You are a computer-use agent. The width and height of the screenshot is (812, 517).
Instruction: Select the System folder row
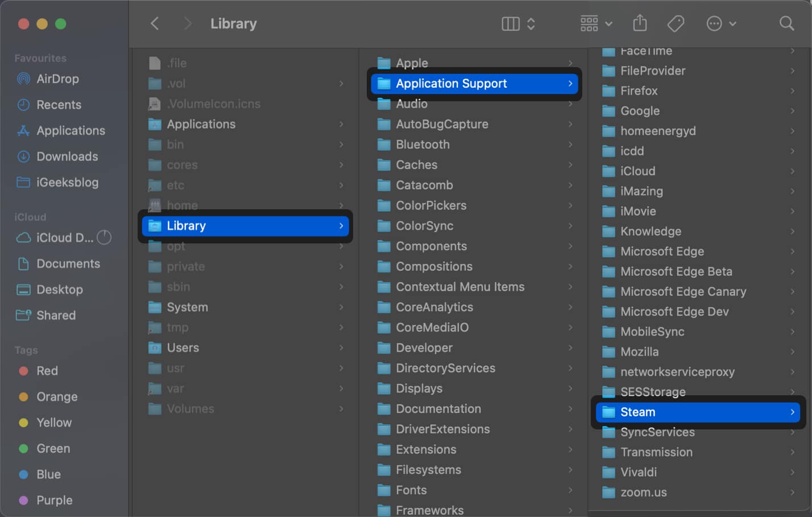coord(246,307)
